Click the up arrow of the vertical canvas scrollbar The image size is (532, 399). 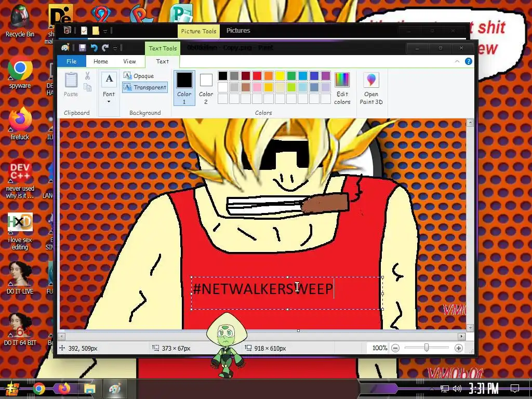coord(470,123)
